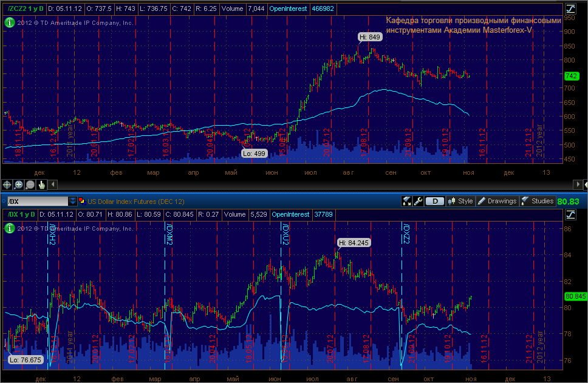Click the 5,529 volume value
Viewport: 588px width, 383px height.
pyautogui.click(x=258, y=214)
